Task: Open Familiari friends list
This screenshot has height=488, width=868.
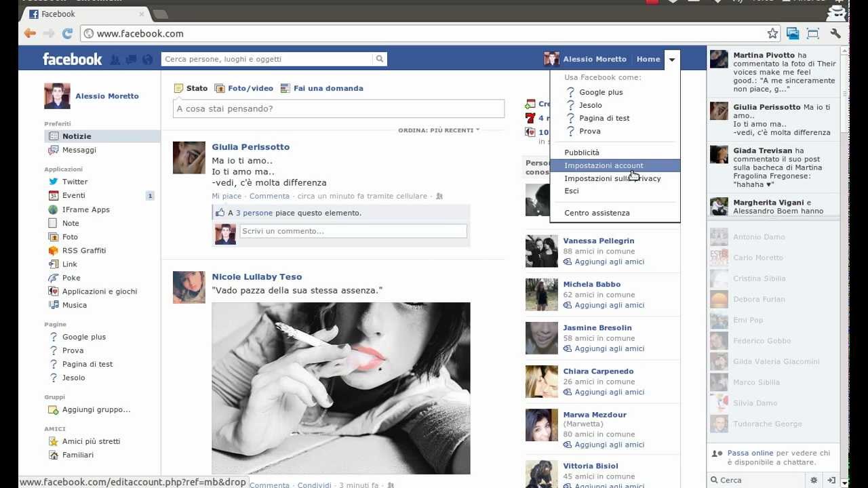Action: 78,455
